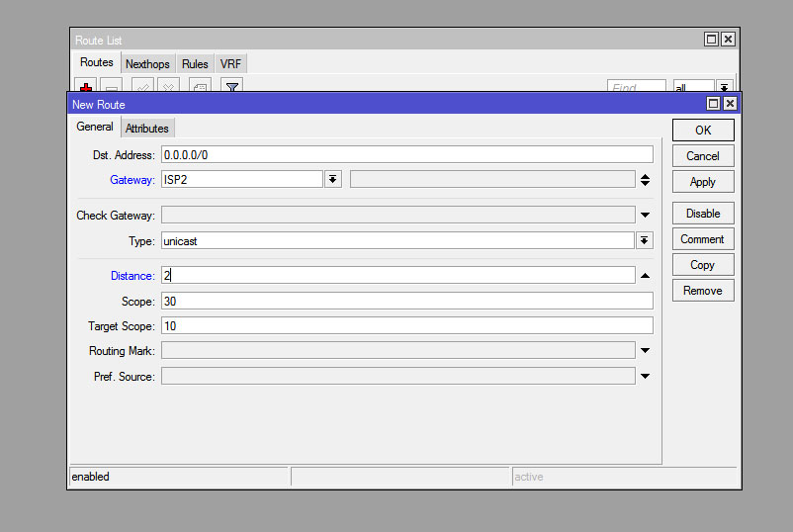
Task: Click the enable checkmark icon in Route List toolbar
Action: coord(142,88)
